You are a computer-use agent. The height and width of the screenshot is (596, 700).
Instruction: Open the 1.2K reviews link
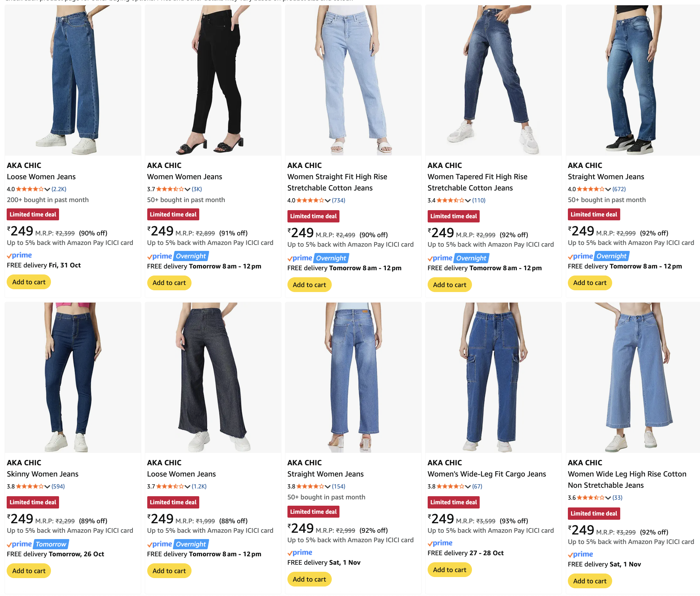[199, 486]
